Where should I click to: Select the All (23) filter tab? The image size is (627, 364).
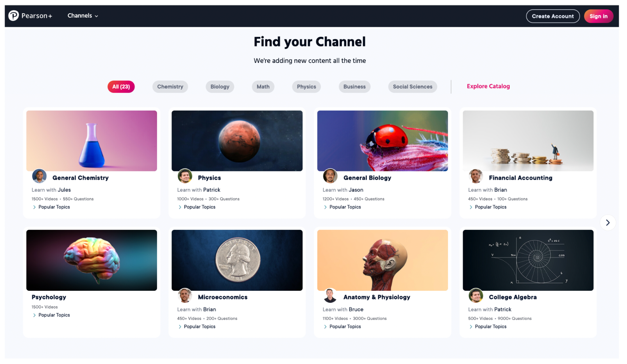[x=121, y=87]
